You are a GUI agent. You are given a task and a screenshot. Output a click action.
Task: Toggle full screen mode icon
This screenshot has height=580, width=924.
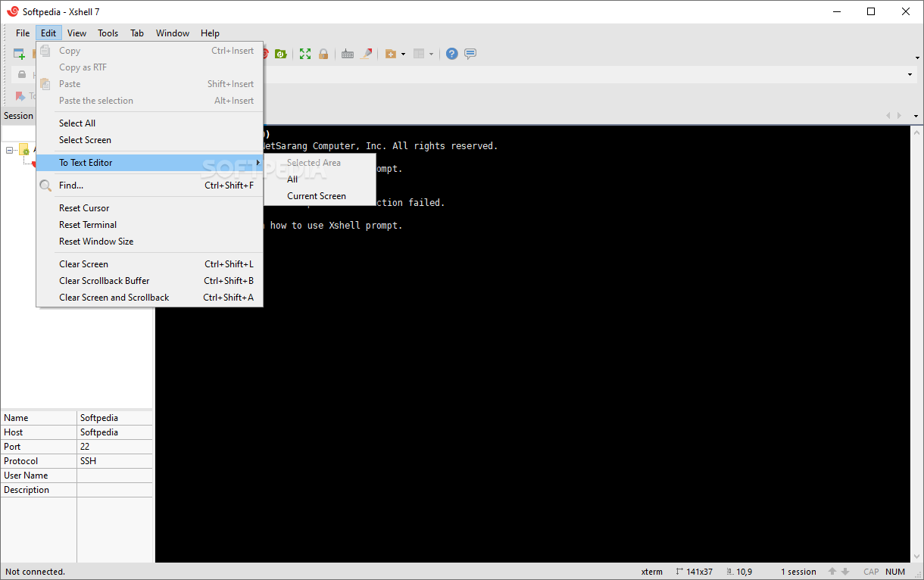305,54
